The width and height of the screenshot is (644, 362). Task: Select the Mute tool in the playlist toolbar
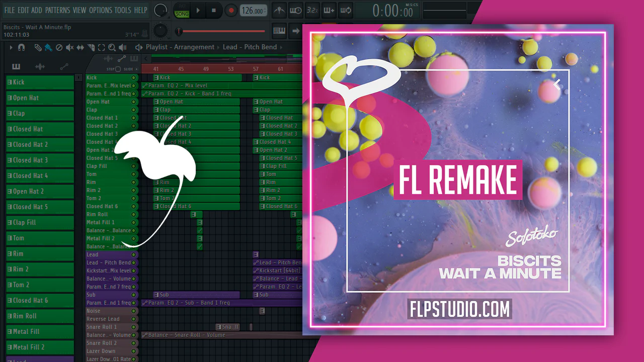coord(69,47)
